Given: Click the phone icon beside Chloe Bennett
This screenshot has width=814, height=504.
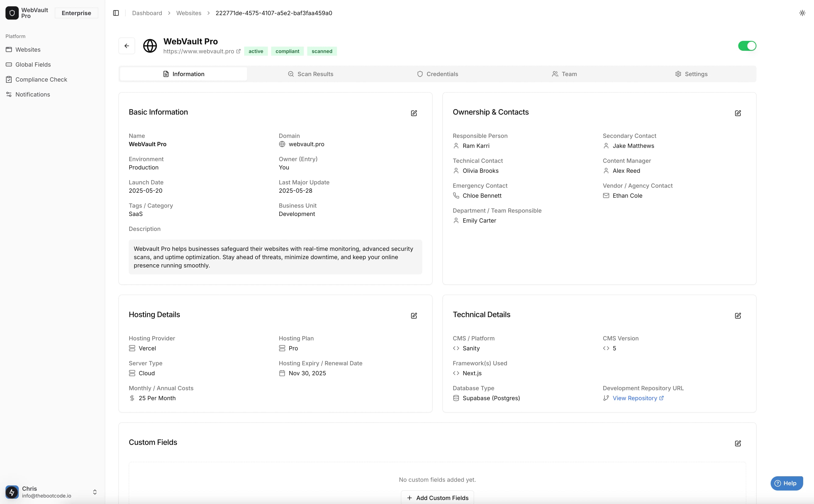Looking at the screenshot, I should pos(456,196).
